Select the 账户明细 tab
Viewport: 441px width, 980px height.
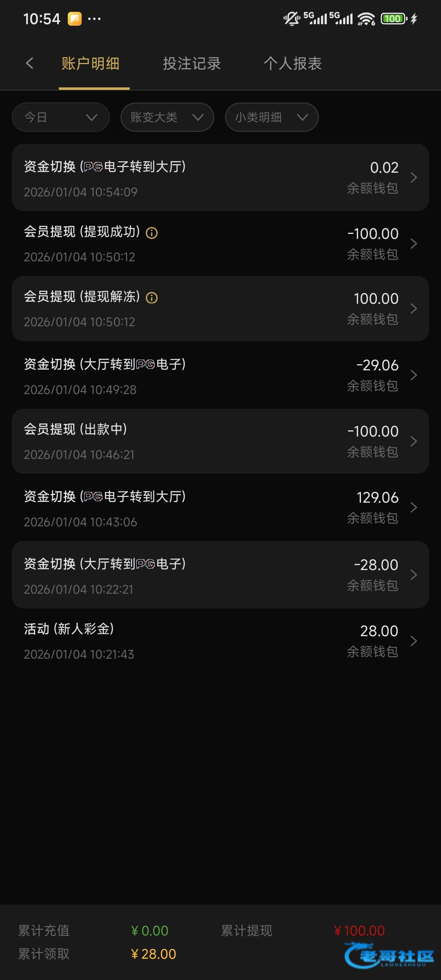point(91,64)
